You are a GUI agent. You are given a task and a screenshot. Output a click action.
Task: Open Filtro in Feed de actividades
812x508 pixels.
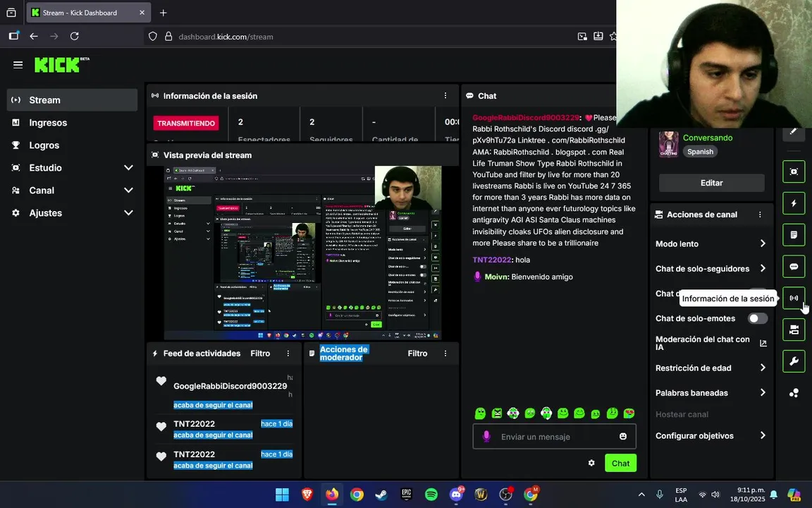[260, 353]
